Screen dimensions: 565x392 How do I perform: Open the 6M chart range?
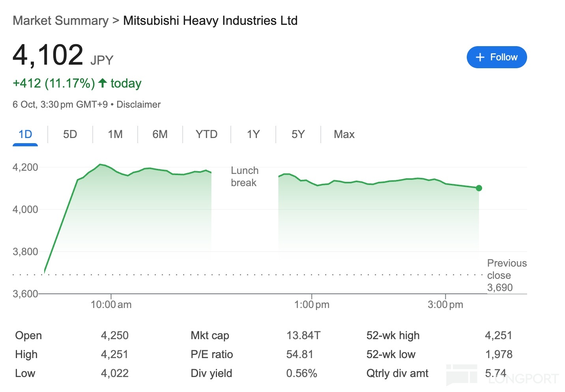[x=160, y=134]
